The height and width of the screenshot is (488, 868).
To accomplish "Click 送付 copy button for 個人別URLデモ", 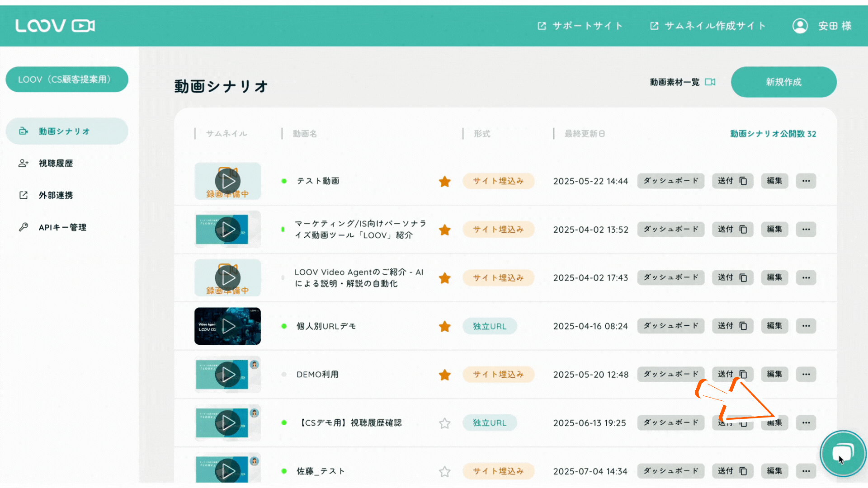I will click(x=733, y=326).
